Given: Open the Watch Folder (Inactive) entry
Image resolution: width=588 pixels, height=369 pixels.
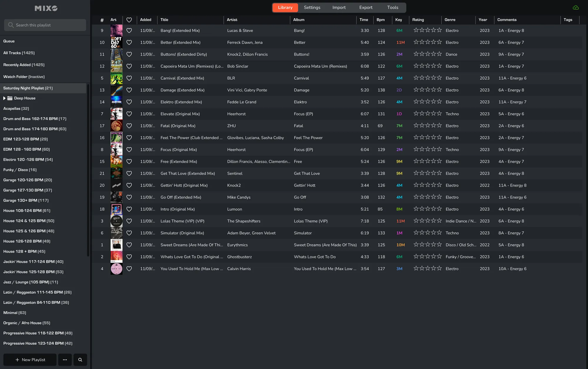Looking at the screenshot, I should point(24,77).
